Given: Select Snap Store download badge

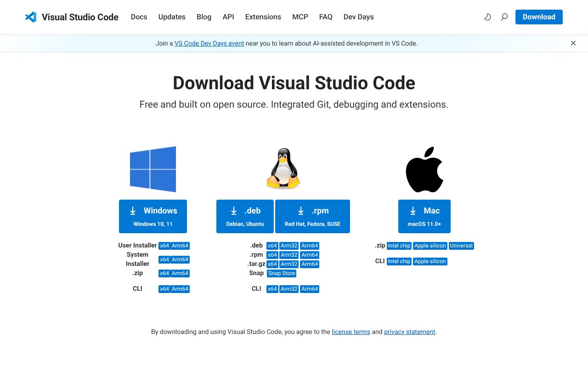Looking at the screenshot, I should click(x=282, y=273).
